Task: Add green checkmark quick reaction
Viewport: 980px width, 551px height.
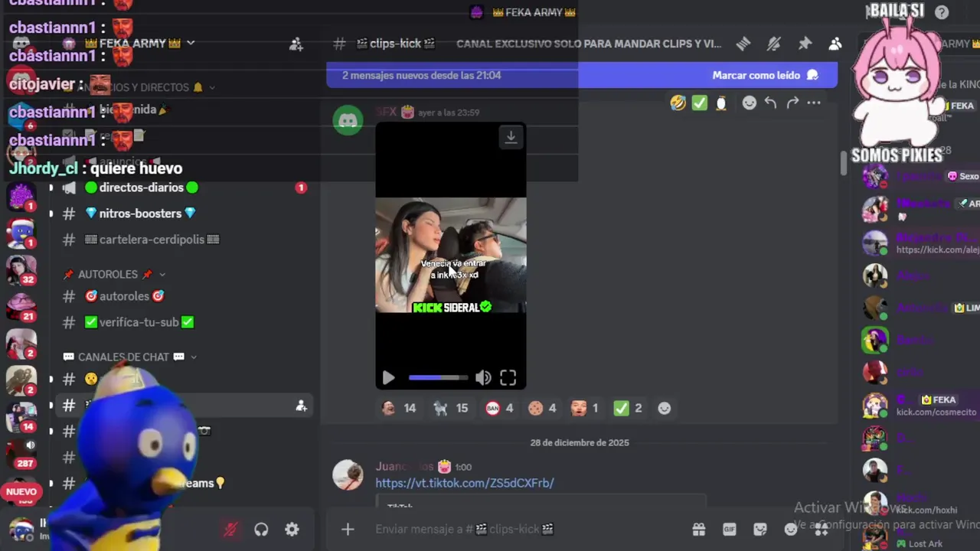Action: [700, 103]
